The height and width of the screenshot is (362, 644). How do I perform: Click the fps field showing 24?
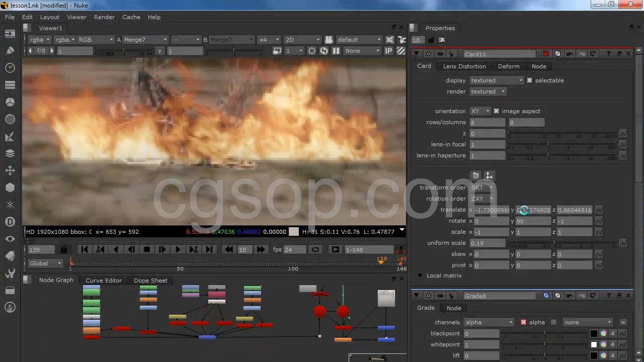point(295,249)
